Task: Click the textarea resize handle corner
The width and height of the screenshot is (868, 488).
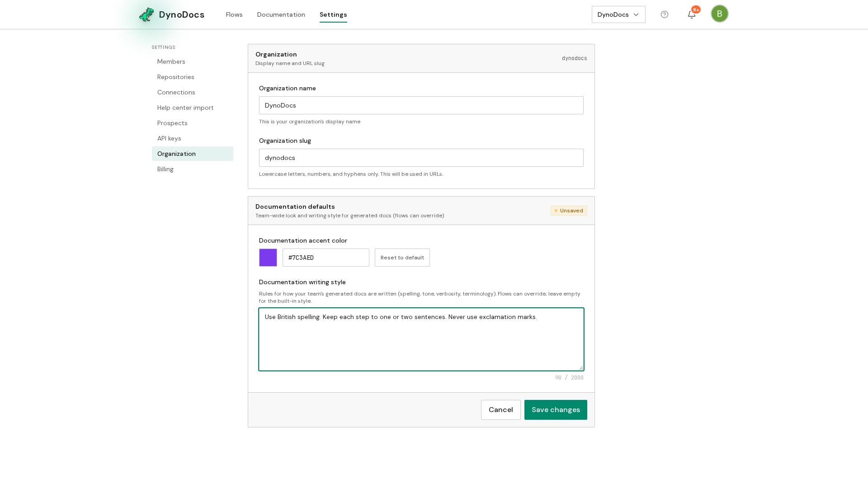Action: click(x=581, y=368)
